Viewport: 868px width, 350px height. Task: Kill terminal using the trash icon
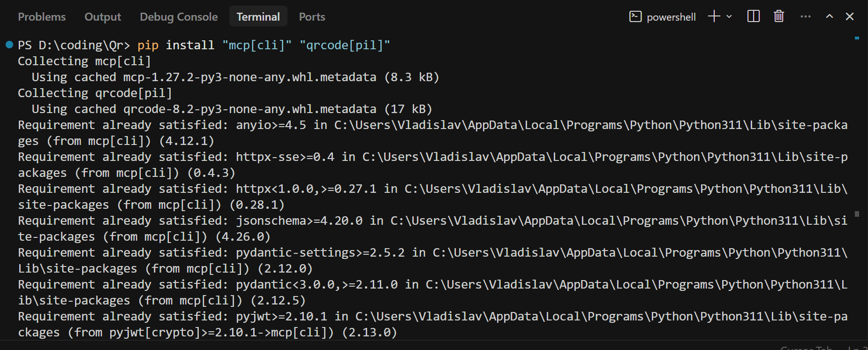tap(779, 16)
